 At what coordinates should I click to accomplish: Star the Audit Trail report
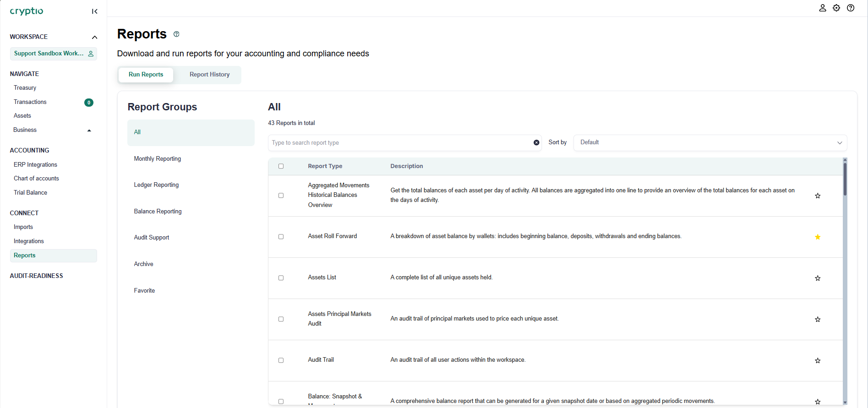click(x=818, y=361)
